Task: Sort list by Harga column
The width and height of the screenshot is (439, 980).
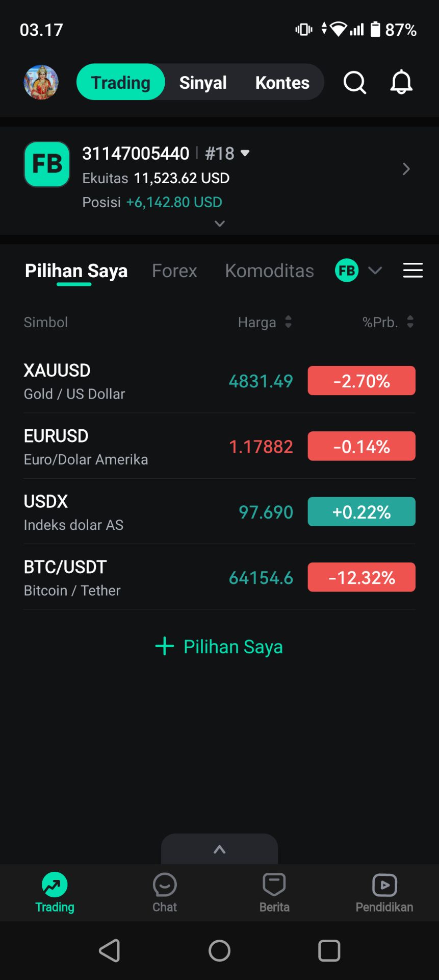Action: tap(265, 322)
